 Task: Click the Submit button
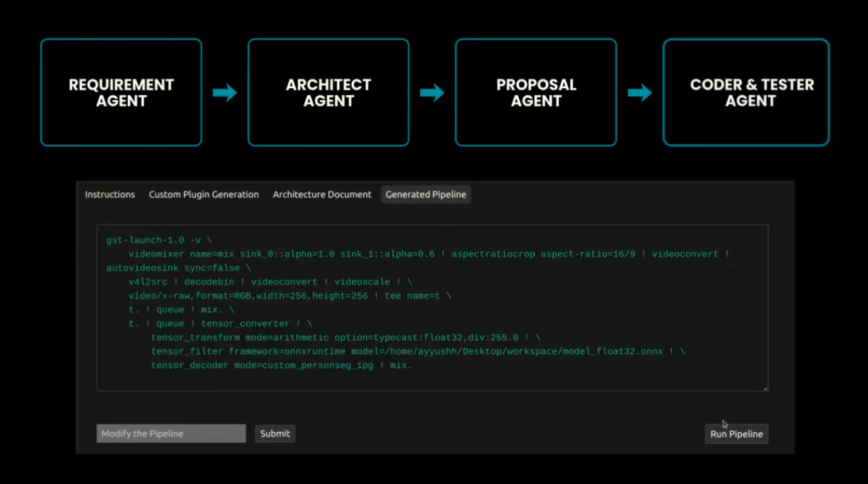point(275,434)
